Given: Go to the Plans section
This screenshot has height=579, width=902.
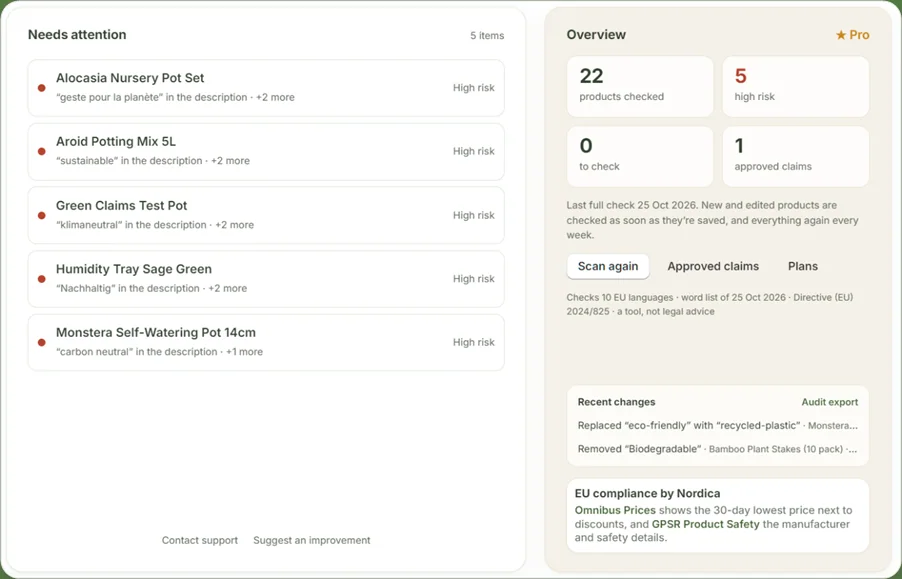Looking at the screenshot, I should [x=803, y=266].
